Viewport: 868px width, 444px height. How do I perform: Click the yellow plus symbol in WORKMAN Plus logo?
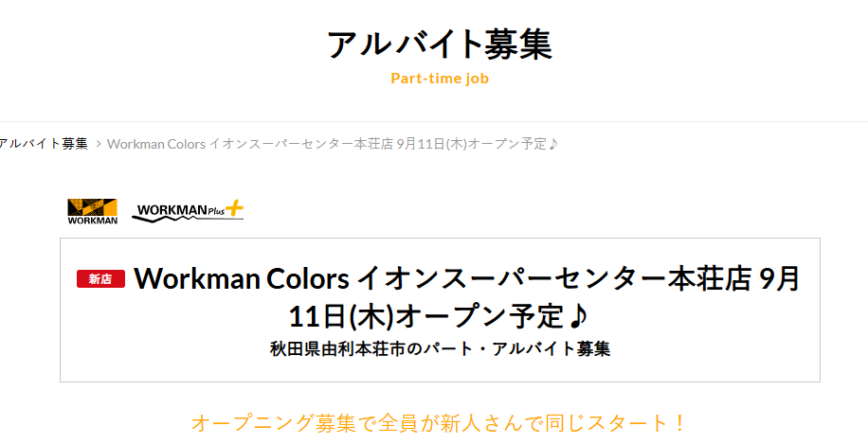(x=233, y=206)
